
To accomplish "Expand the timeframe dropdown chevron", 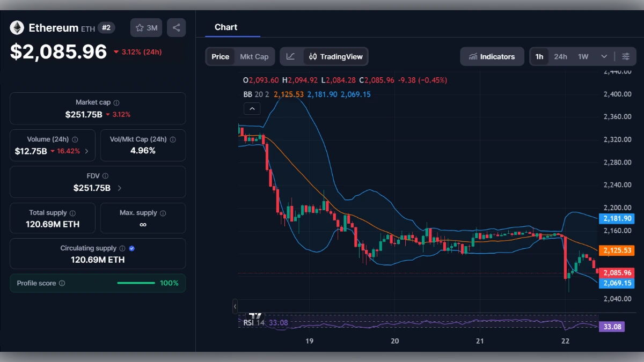I will point(603,56).
